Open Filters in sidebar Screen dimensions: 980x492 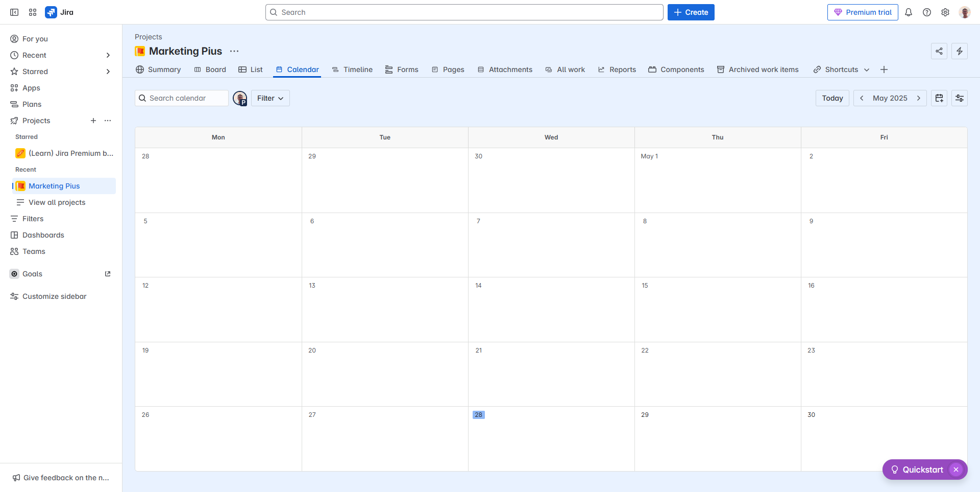tap(61, 219)
